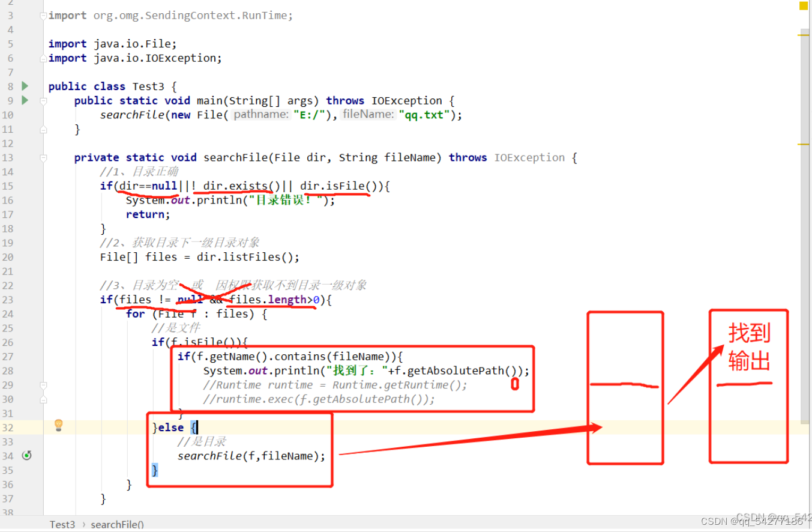Click the recursive call gutter icon at line 34
Image resolution: width=812 pixels, height=532 pixels.
point(26,456)
